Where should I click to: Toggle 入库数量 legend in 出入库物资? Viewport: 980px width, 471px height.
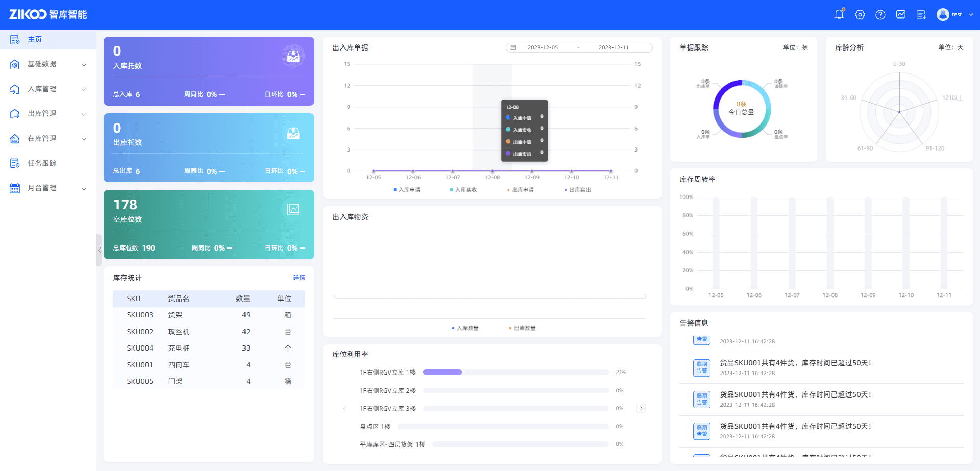click(x=465, y=328)
